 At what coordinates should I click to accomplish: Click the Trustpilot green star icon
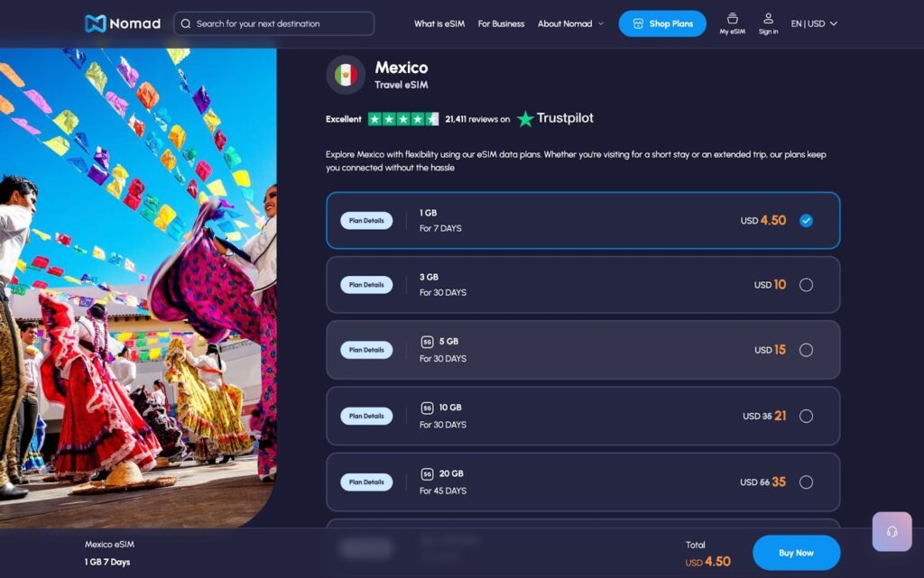pos(524,118)
